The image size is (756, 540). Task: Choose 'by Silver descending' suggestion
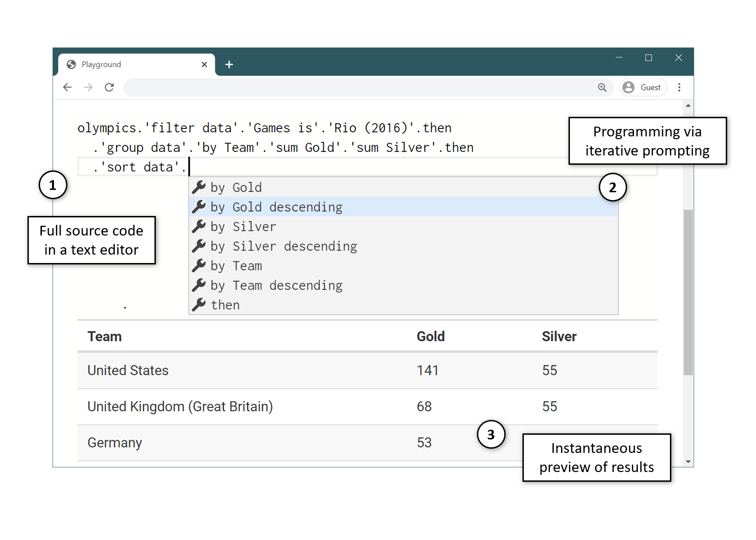284,246
